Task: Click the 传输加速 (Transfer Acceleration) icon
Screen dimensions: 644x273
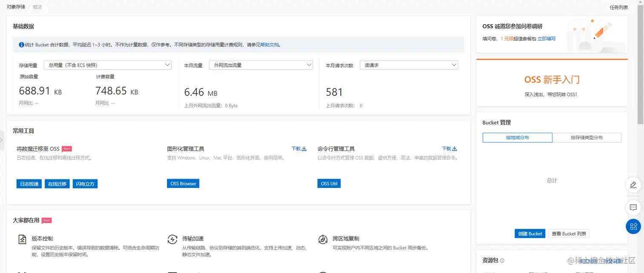Action: click(172, 239)
